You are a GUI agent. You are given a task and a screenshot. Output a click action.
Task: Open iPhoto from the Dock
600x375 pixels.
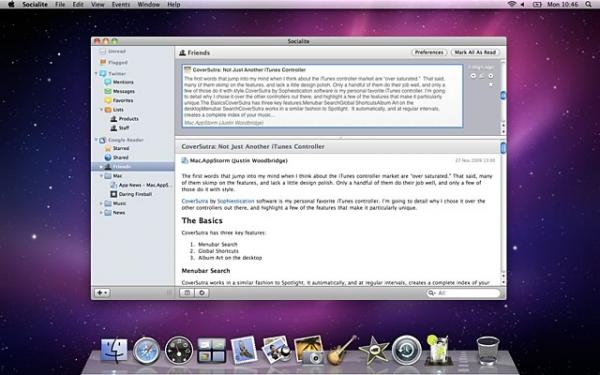[309, 349]
